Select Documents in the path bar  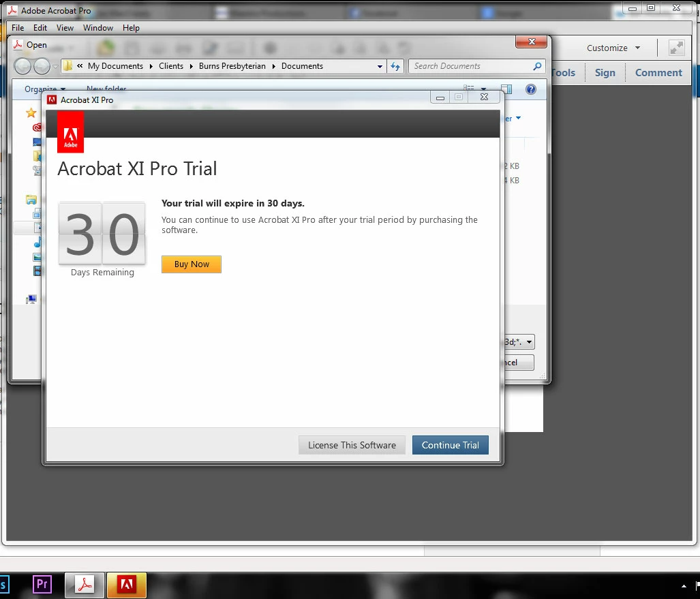pyautogui.click(x=302, y=66)
